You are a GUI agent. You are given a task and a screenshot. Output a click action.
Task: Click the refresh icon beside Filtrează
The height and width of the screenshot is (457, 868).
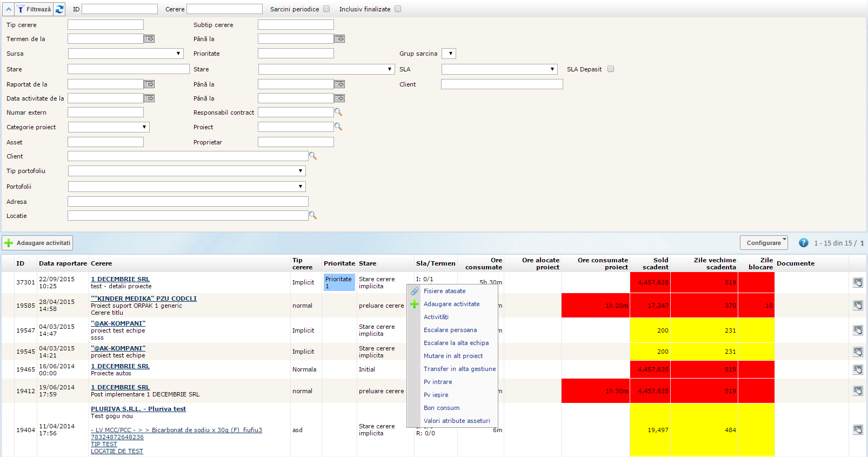(59, 9)
